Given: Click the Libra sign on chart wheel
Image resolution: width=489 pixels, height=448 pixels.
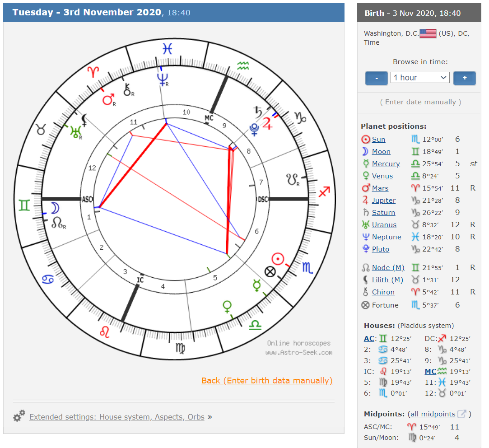Looking at the screenshot, I should tap(255, 325).
